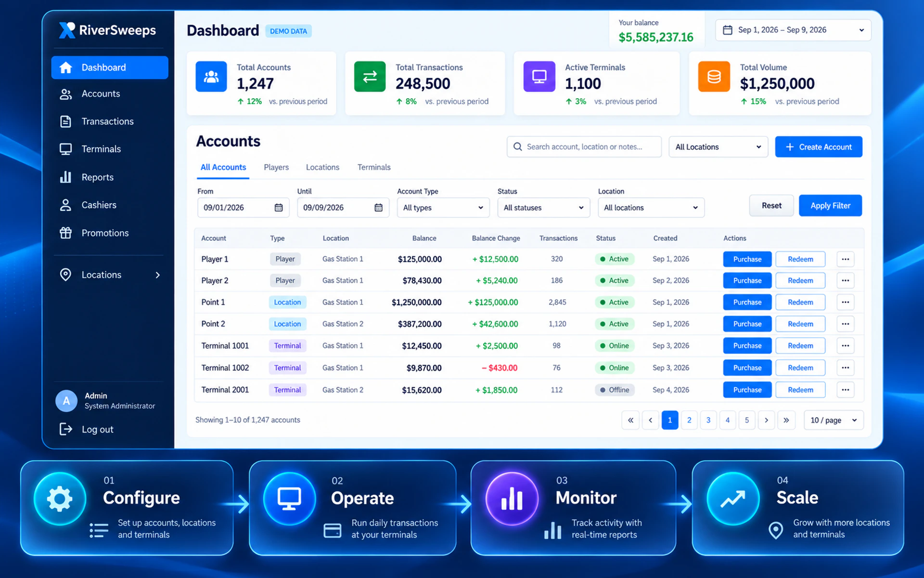Click the Total Volume coins icon

714,77
